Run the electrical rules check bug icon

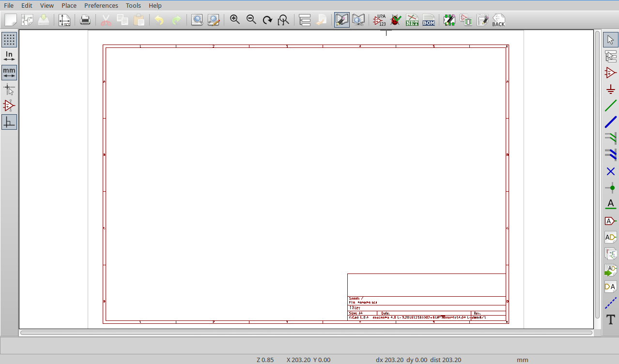point(396,20)
